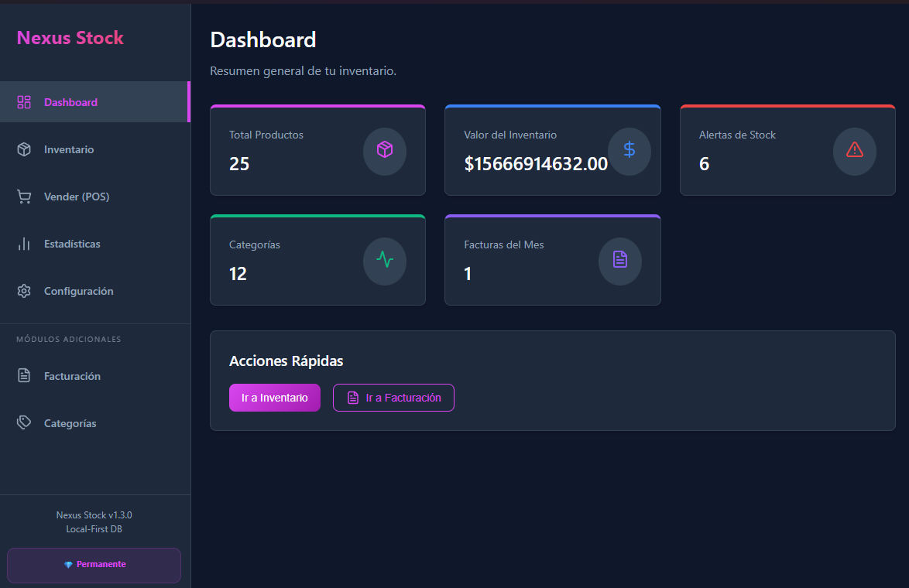Open the Inventario section

click(95, 149)
